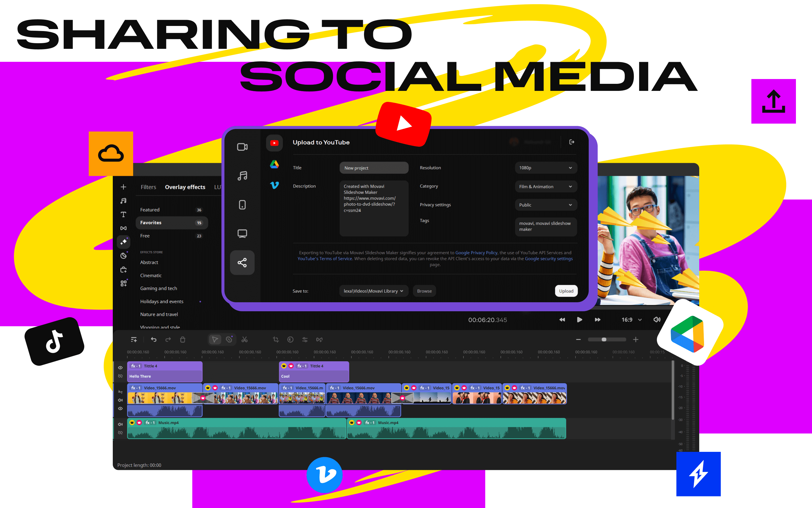This screenshot has height=508, width=812.
Task: Play the preview video
Action: click(x=579, y=319)
